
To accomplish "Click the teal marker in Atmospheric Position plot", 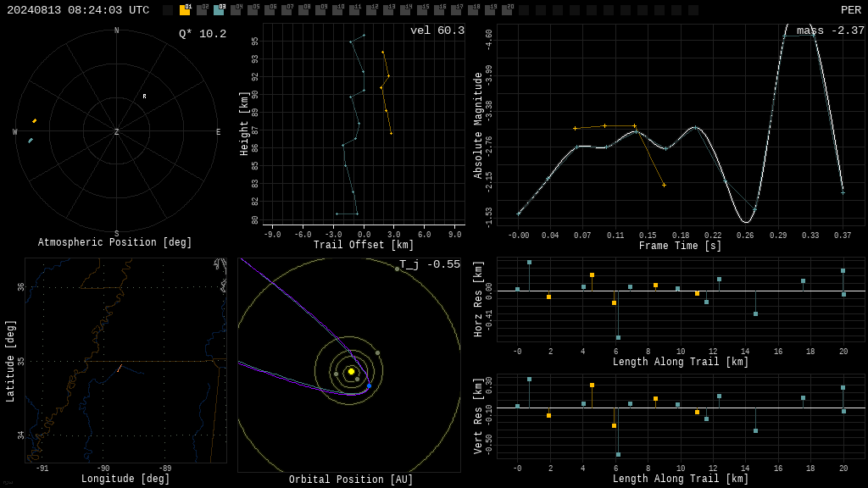I will [31, 141].
